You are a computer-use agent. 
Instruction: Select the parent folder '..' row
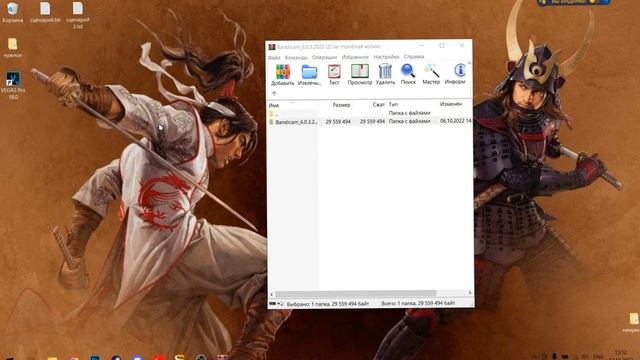pyautogui.click(x=370, y=113)
